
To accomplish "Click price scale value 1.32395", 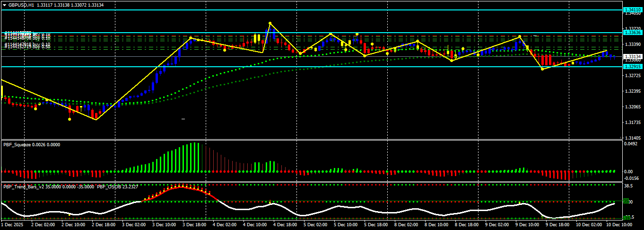I will [633, 91].
